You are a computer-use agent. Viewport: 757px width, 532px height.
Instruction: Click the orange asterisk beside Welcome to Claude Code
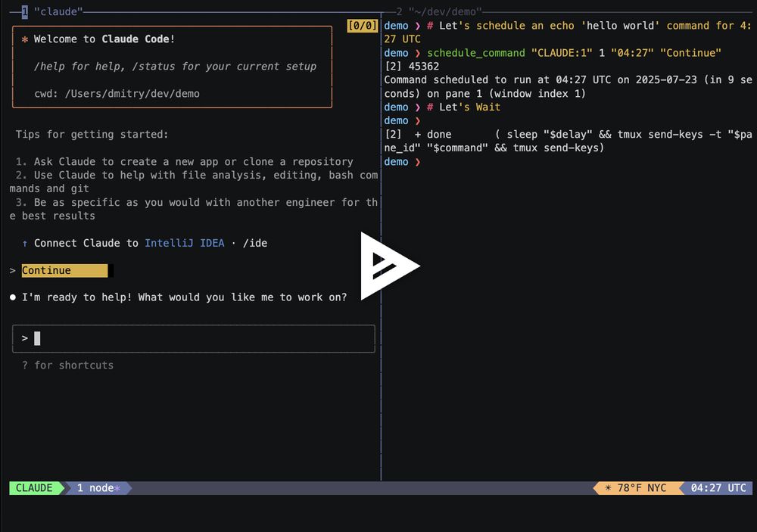(x=25, y=39)
